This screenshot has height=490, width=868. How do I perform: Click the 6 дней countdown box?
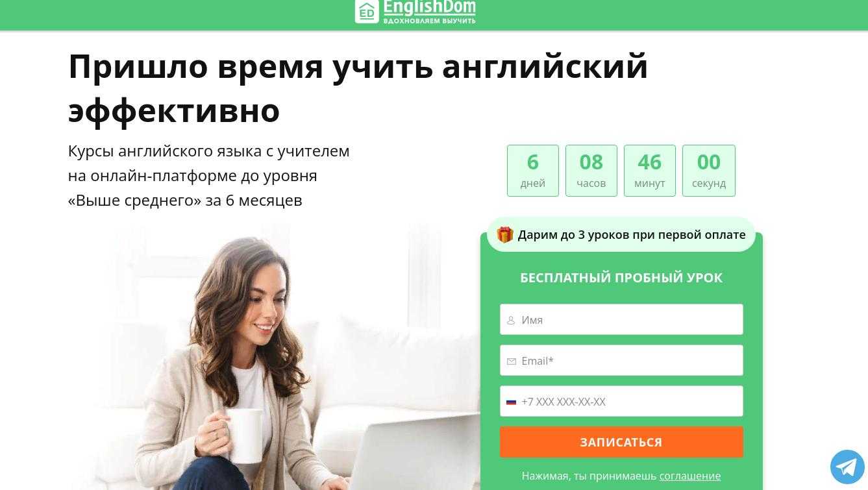coord(533,171)
